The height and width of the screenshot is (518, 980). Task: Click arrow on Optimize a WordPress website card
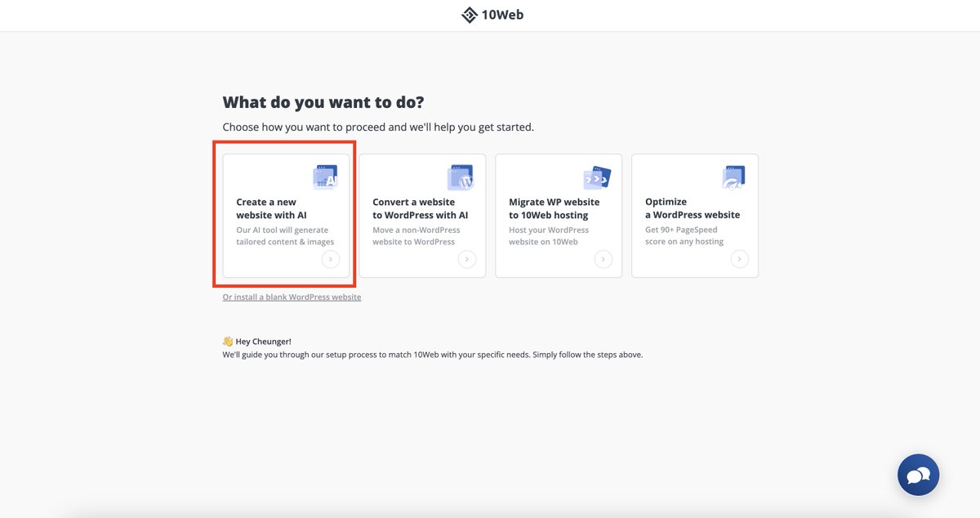pos(739,259)
